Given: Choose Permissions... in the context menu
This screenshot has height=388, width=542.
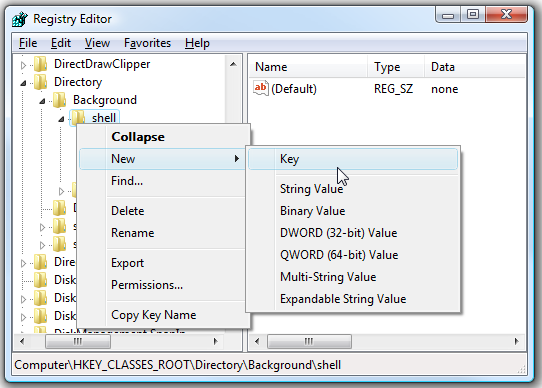Looking at the screenshot, I should 162,285.
